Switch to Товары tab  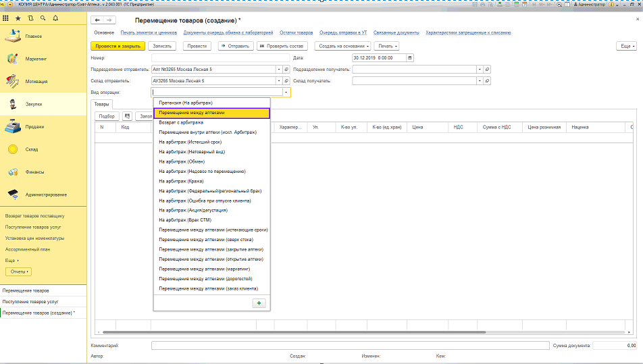point(101,104)
